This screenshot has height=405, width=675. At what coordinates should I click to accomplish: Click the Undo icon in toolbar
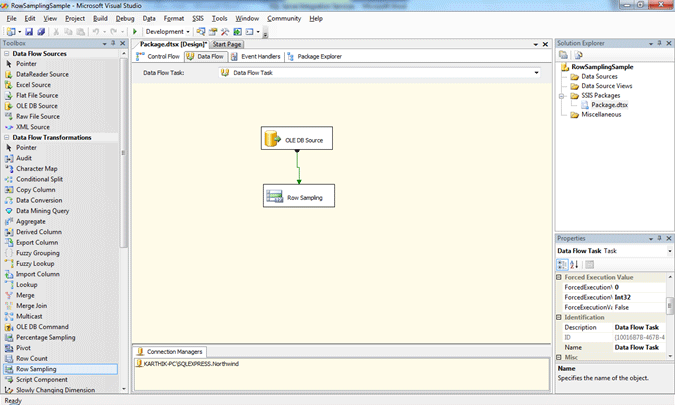click(96, 31)
